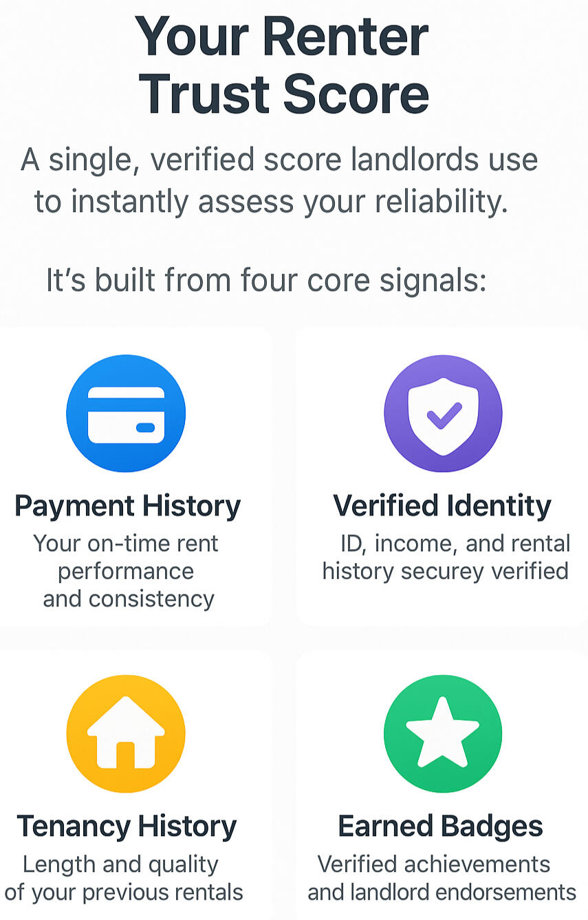Tap the "history securey verified" text line
The image size is (588, 920).
pyautogui.click(x=445, y=571)
